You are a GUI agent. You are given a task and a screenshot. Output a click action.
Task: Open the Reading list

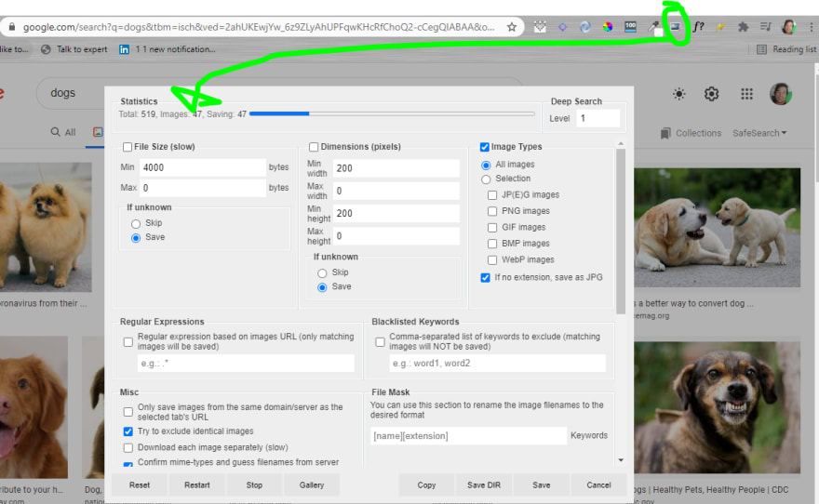[786, 49]
